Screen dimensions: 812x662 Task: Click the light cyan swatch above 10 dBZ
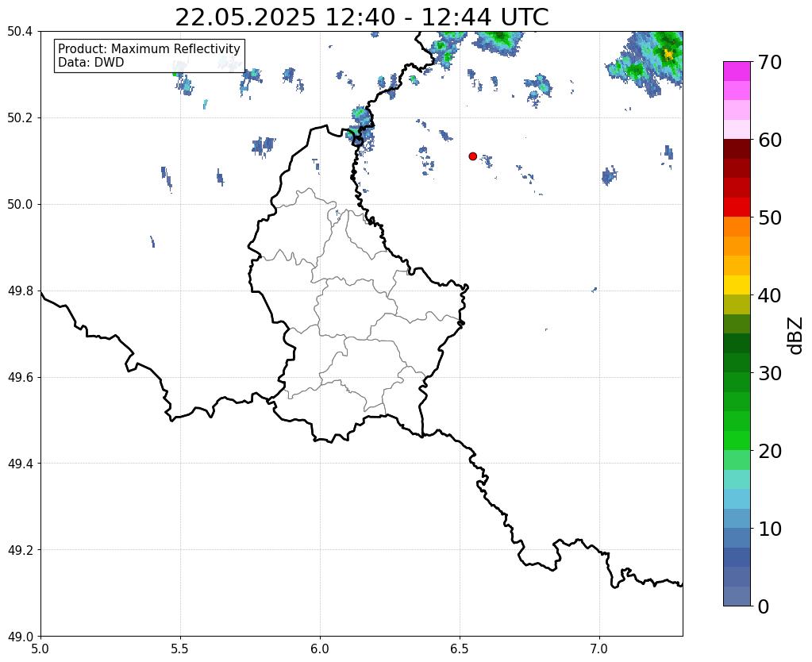(x=737, y=498)
